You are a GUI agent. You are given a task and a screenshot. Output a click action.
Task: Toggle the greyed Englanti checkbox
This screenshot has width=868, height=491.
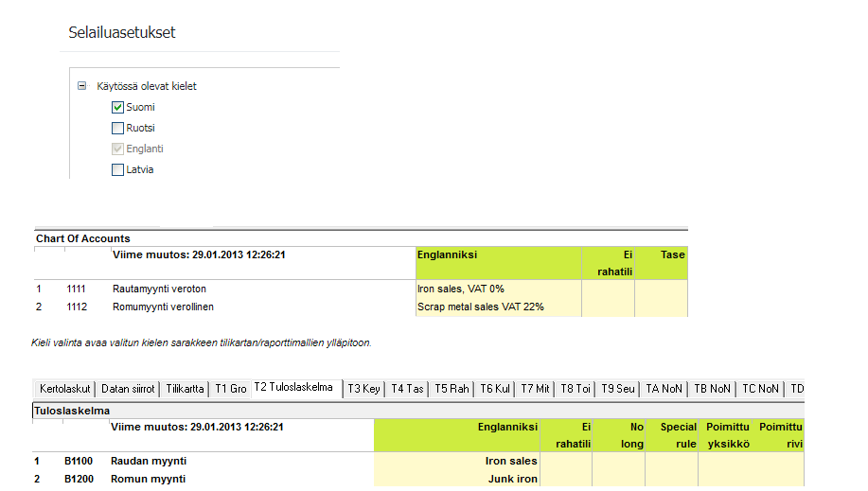[118, 149]
